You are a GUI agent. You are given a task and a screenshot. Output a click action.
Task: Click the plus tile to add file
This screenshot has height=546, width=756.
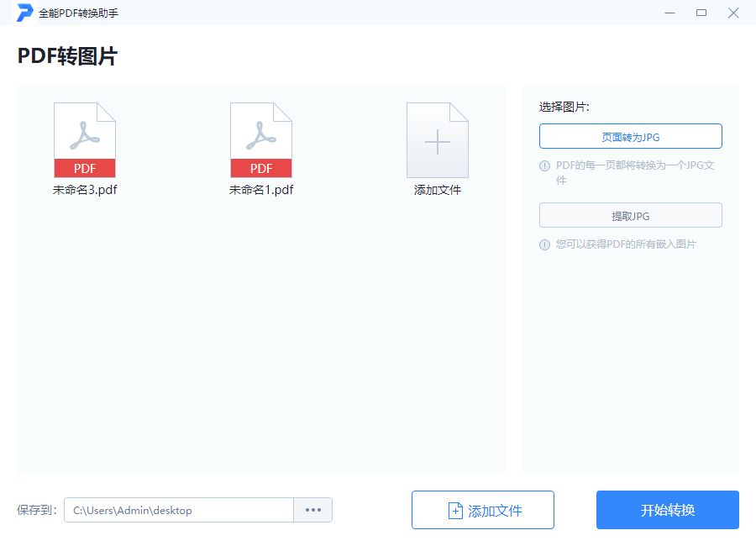pos(438,140)
